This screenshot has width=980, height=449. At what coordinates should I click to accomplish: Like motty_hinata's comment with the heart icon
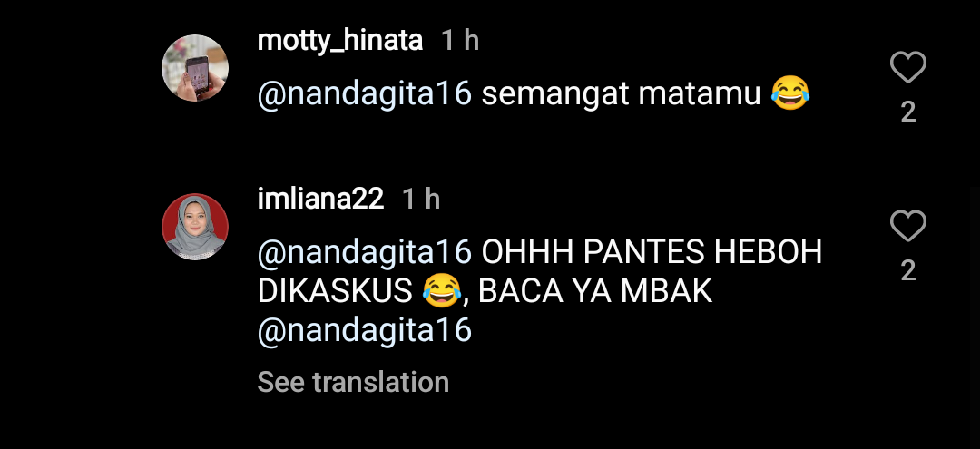(907, 68)
